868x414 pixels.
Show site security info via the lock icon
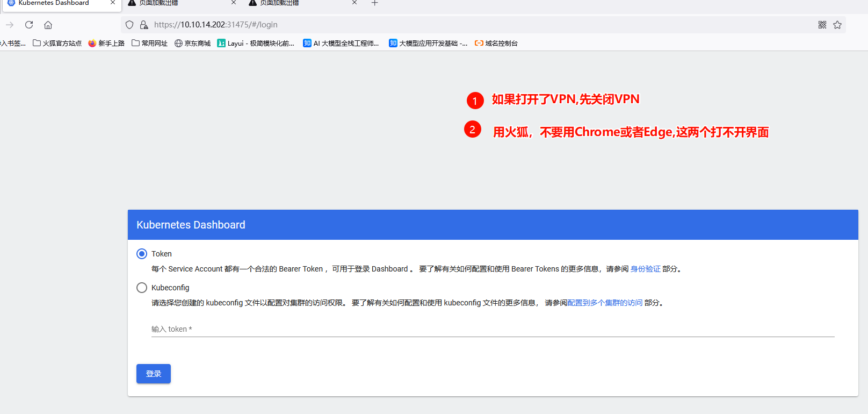[x=144, y=25]
